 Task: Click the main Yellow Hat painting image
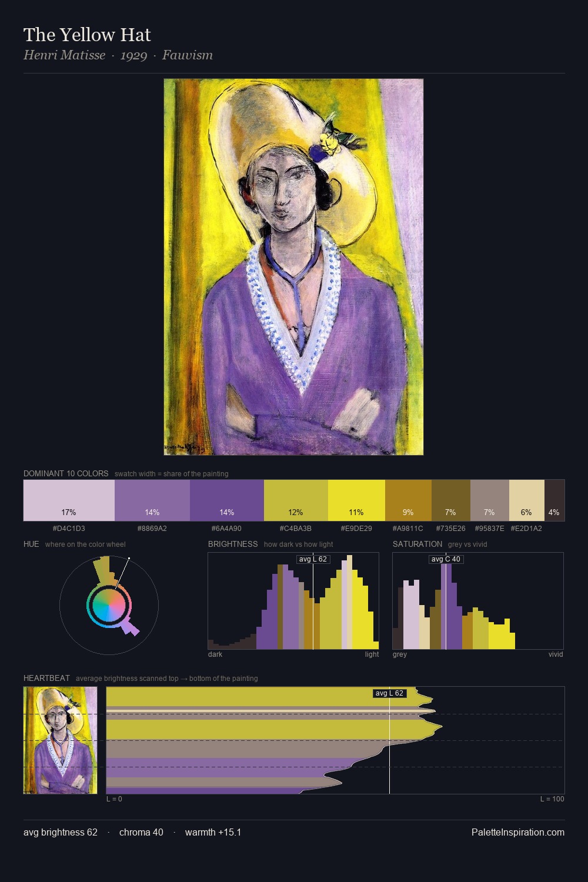coord(293,267)
